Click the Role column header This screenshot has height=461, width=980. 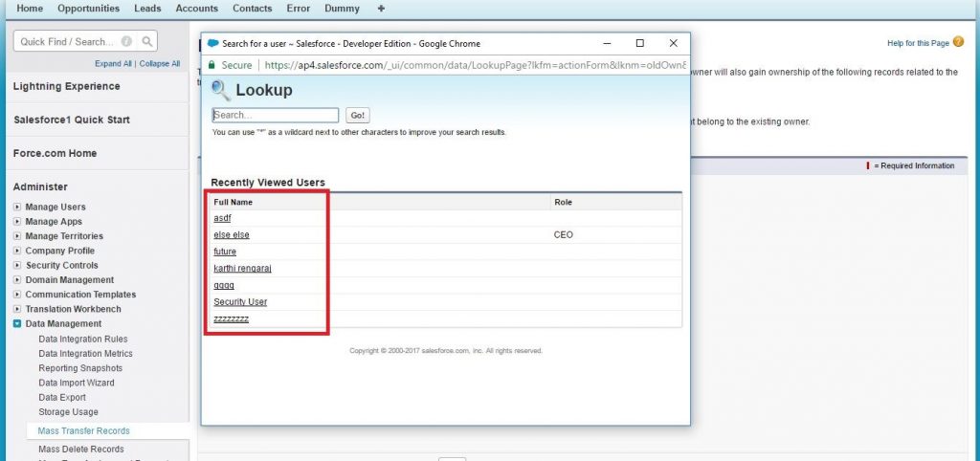pos(563,203)
